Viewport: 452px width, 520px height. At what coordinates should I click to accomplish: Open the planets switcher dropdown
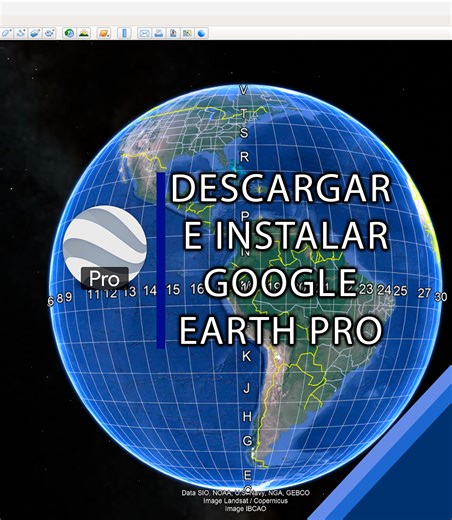[104, 33]
